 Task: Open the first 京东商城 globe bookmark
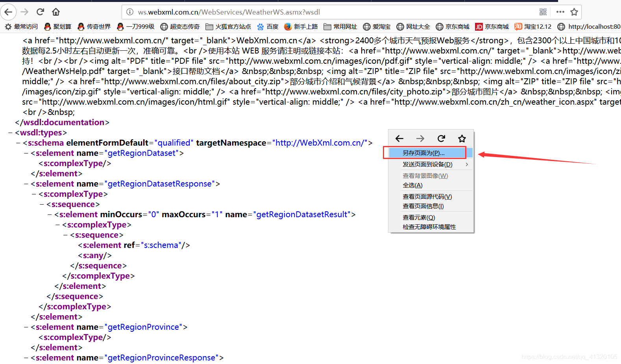pyautogui.click(x=453, y=27)
